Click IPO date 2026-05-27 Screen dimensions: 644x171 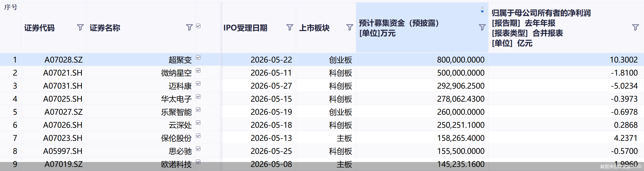click(x=271, y=86)
